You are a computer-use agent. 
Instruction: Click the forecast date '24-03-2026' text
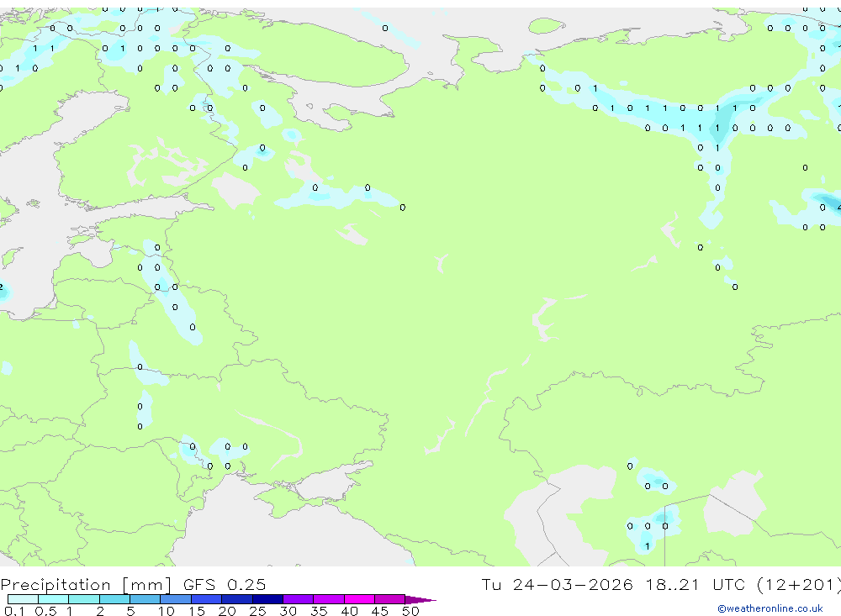click(572, 584)
